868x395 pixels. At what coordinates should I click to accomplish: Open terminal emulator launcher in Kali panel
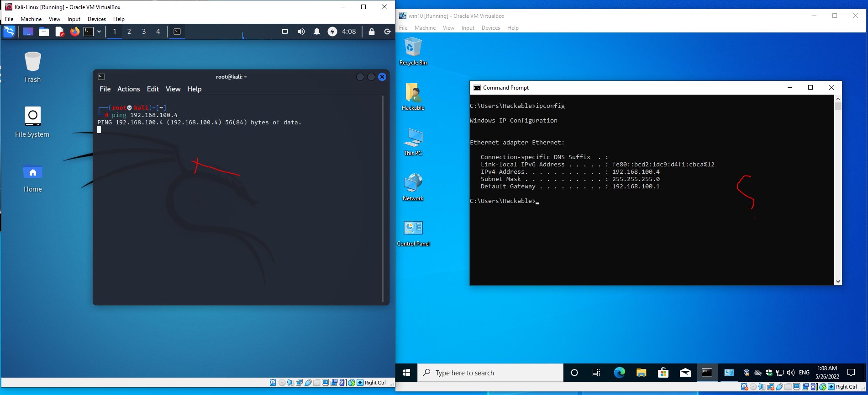point(89,32)
